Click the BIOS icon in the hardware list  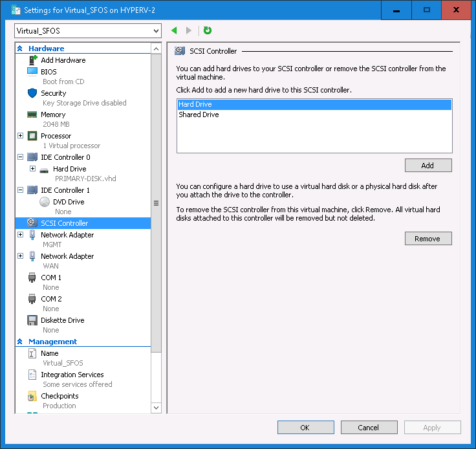tap(32, 72)
